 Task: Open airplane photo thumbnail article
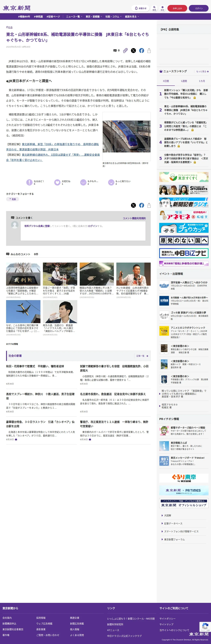point(23,311)
